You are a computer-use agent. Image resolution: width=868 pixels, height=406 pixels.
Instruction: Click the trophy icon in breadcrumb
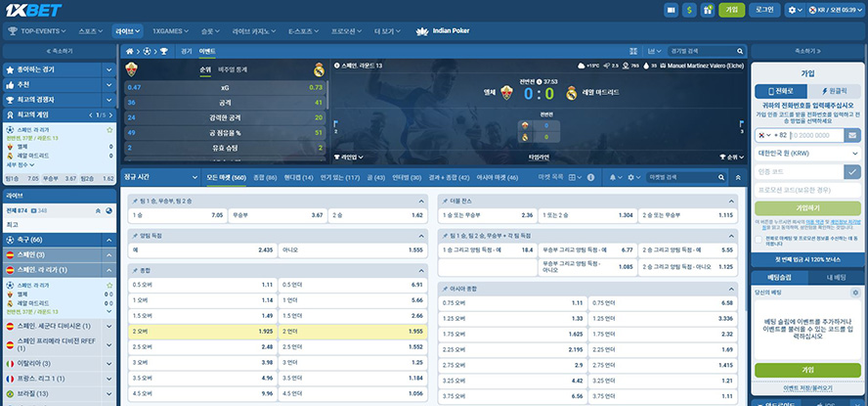(x=164, y=51)
